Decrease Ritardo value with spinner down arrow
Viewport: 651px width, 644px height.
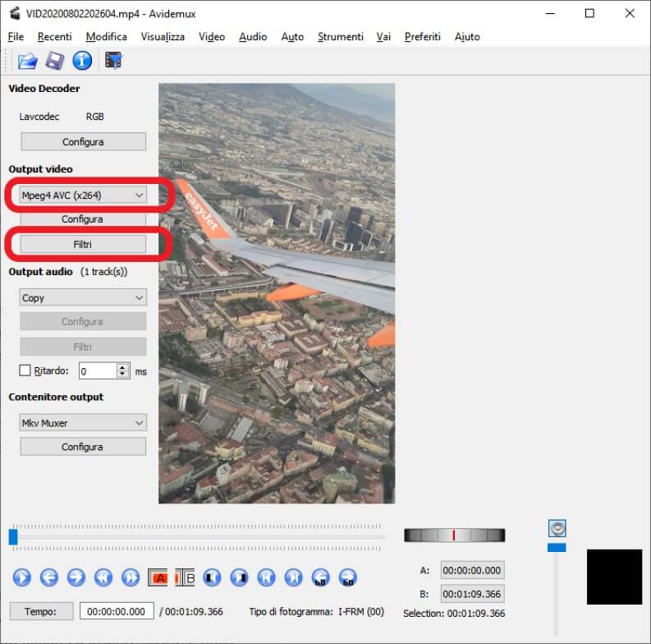[122, 374]
